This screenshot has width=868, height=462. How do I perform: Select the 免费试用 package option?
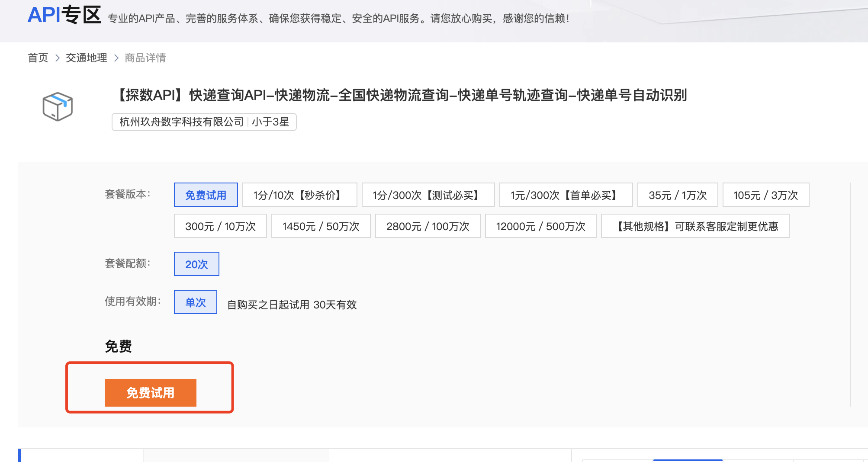pyautogui.click(x=206, y=195)
